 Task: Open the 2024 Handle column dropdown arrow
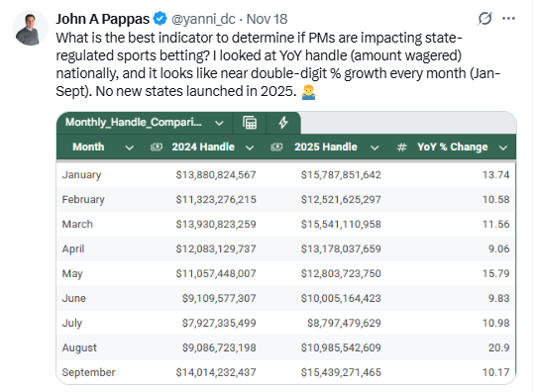pos(250,147)
